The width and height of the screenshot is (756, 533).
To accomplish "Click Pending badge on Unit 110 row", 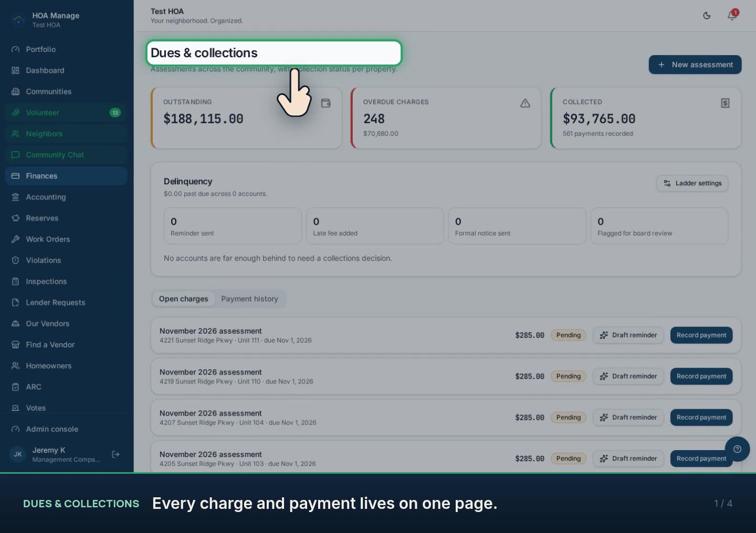I will point(568,376).
